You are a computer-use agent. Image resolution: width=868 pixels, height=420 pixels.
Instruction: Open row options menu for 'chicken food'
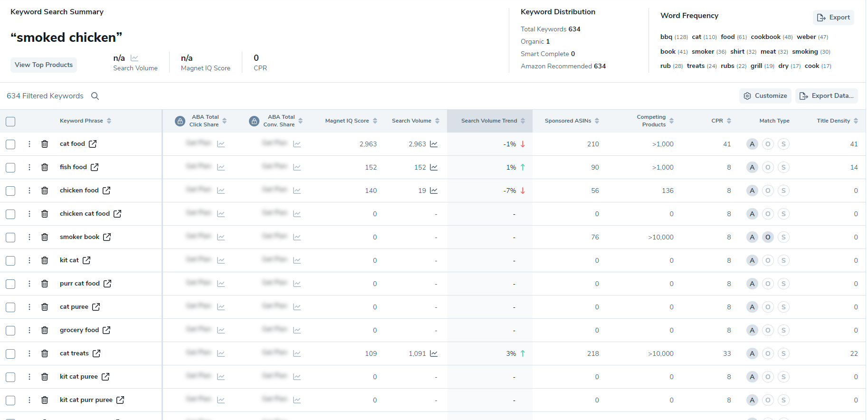click(x=29, y=191)
